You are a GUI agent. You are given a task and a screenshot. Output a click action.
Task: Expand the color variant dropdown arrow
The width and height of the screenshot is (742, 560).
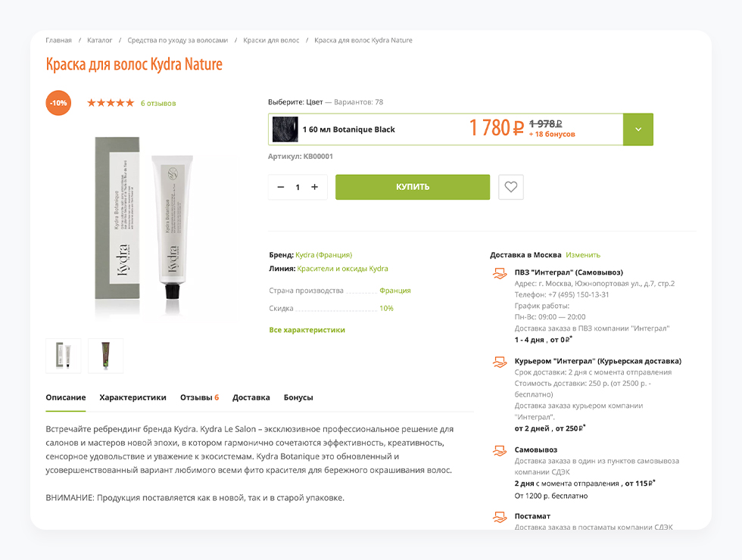tap(638, 129)
